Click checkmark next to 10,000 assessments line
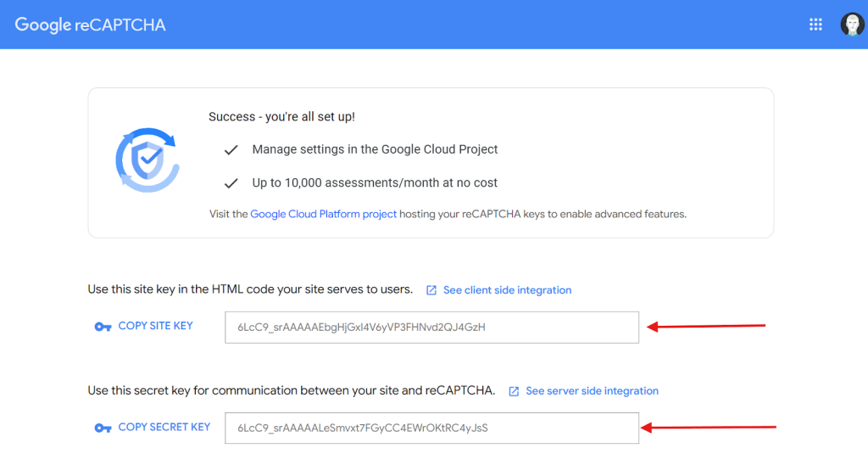 231,183
